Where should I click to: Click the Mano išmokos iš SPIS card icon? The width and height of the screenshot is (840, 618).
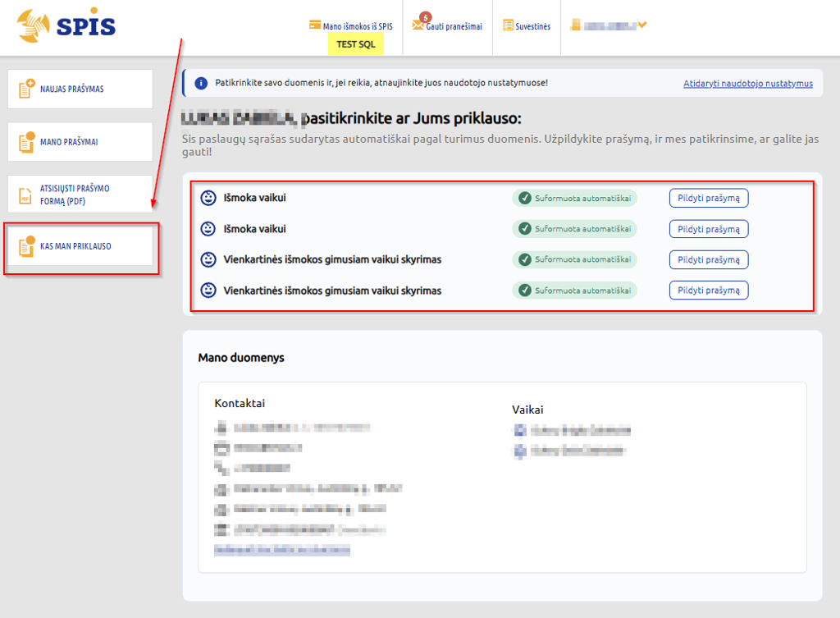pos(315,25)
